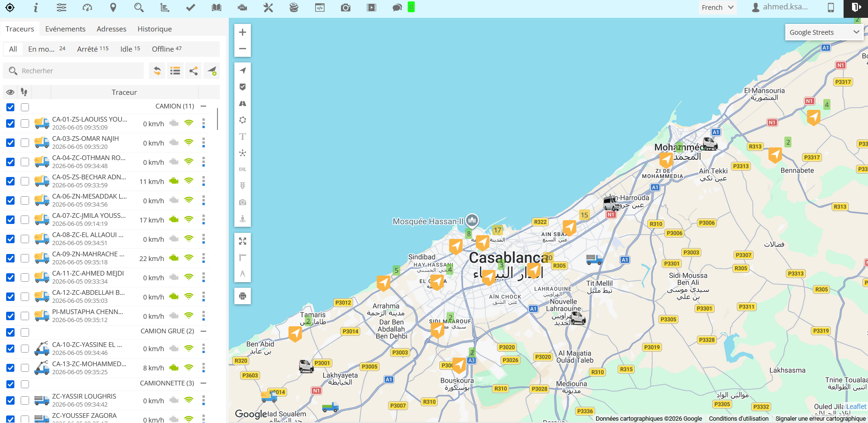
Task: Click the print map button
Action: [242, 296]
